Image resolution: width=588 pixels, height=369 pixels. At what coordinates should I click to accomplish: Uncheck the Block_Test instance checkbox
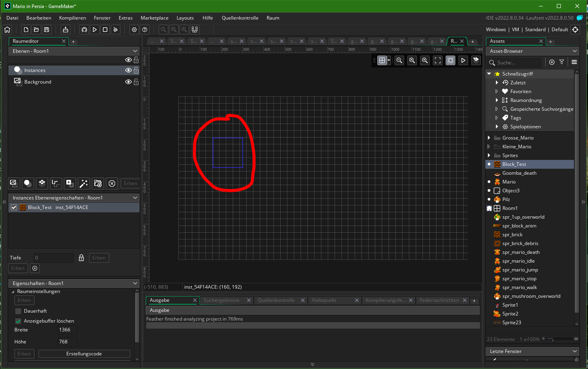tap(14, 207)
